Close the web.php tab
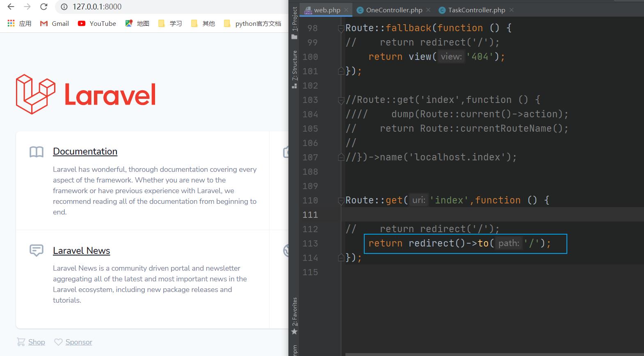Screen dimensions: 644x356 click(347, 10)
